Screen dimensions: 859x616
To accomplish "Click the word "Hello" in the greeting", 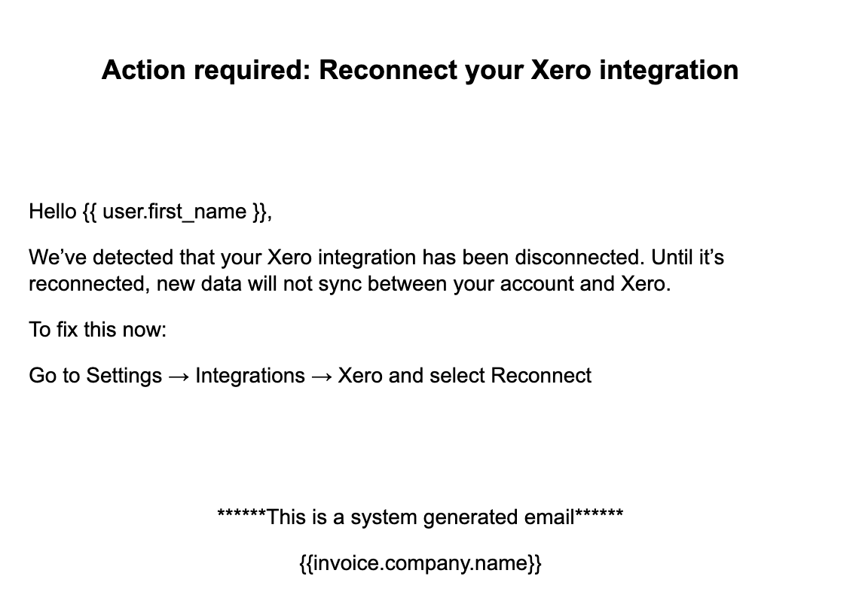I will pyautogui.click(x=52, y=212).
